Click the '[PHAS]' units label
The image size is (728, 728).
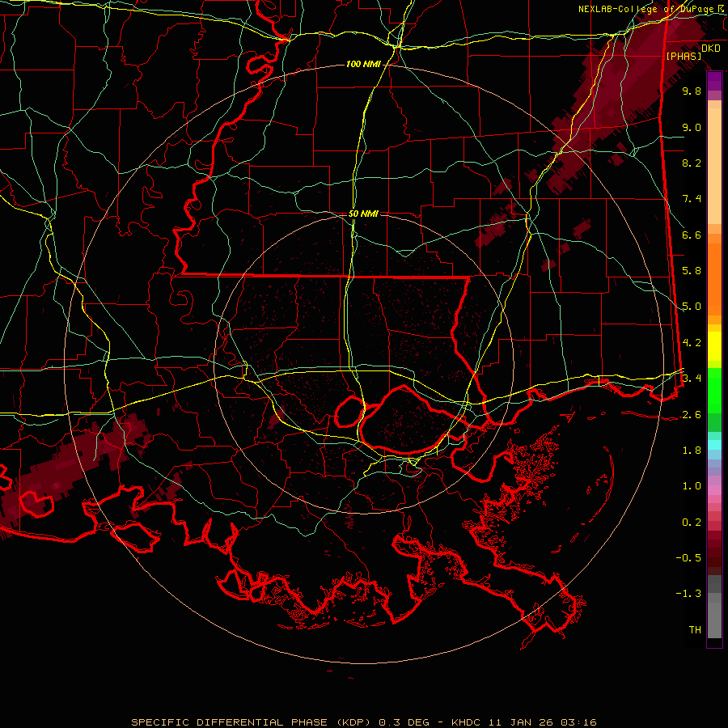(x=684, y=57)
